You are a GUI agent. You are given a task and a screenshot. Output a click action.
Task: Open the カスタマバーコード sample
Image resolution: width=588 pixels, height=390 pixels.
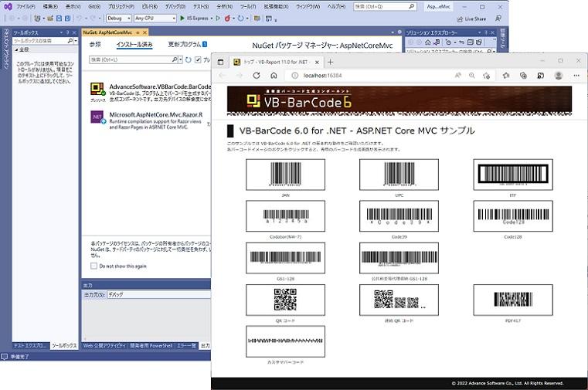tap(285, 341)
